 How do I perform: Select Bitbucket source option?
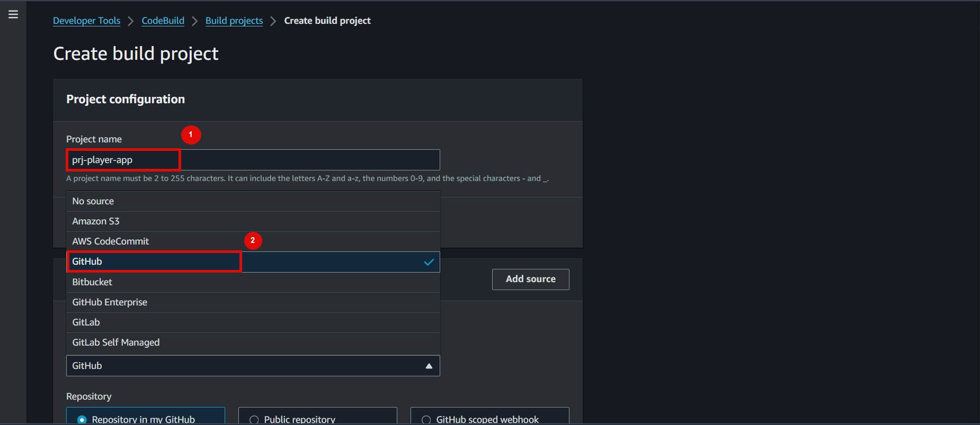point(253,282)
